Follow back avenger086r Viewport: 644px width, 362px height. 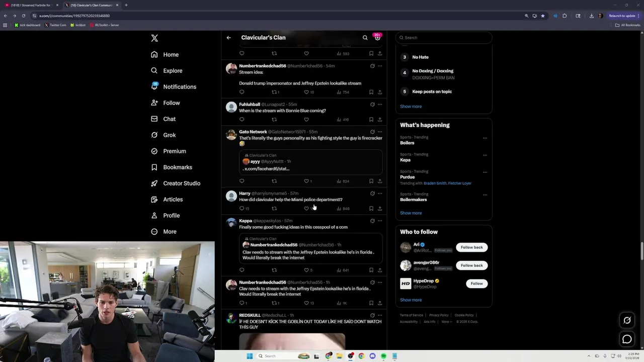pos(471,265)
